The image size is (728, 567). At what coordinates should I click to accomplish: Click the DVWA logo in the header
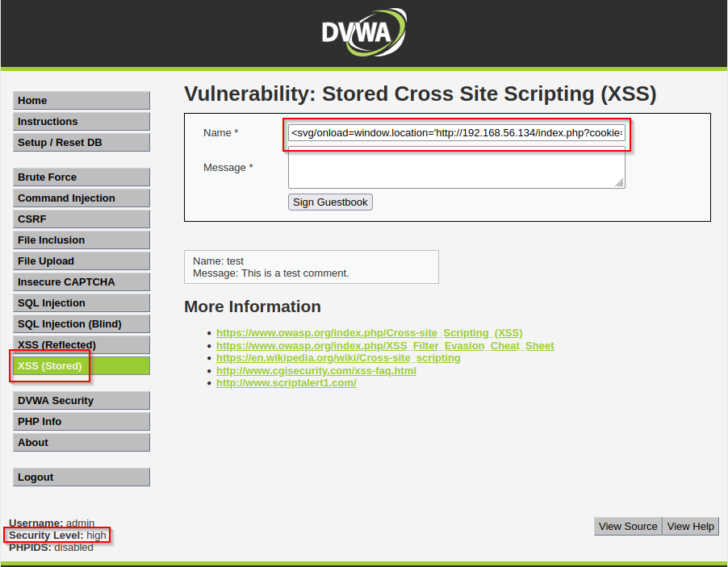pos(364,32)
